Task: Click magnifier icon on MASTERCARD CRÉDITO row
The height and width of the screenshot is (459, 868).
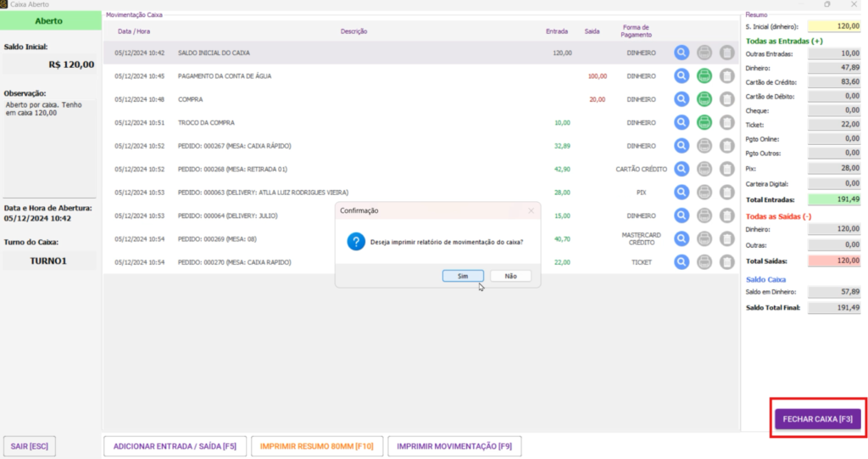Action: [682, 239]
